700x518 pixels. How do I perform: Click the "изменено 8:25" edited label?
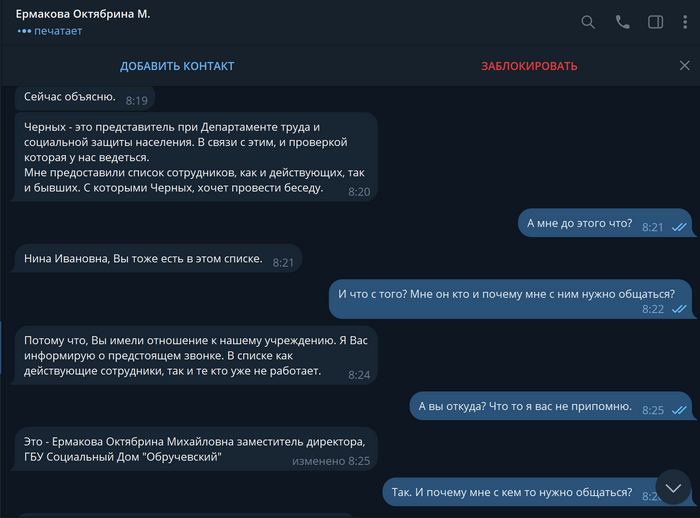(x=331, y=461)
